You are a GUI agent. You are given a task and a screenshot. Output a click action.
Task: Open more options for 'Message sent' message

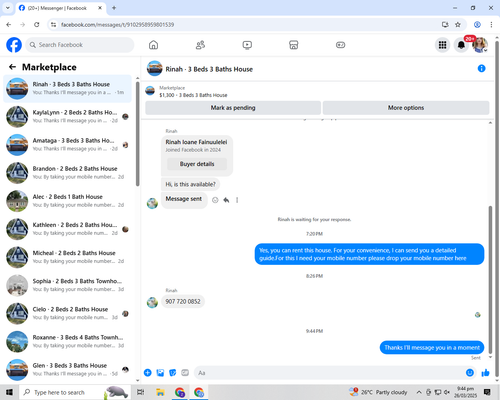point(237,200)
